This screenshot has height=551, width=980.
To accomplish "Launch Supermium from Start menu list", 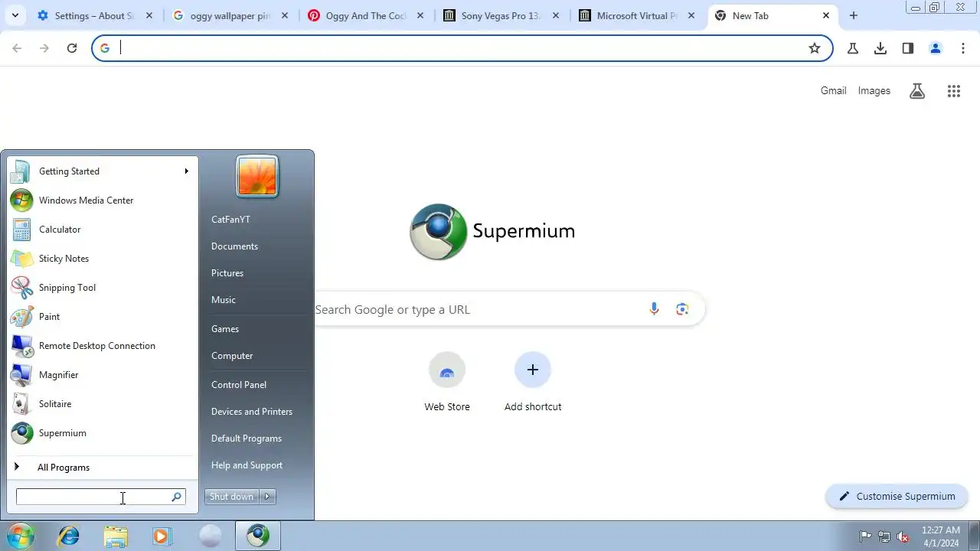I will 21,433.
